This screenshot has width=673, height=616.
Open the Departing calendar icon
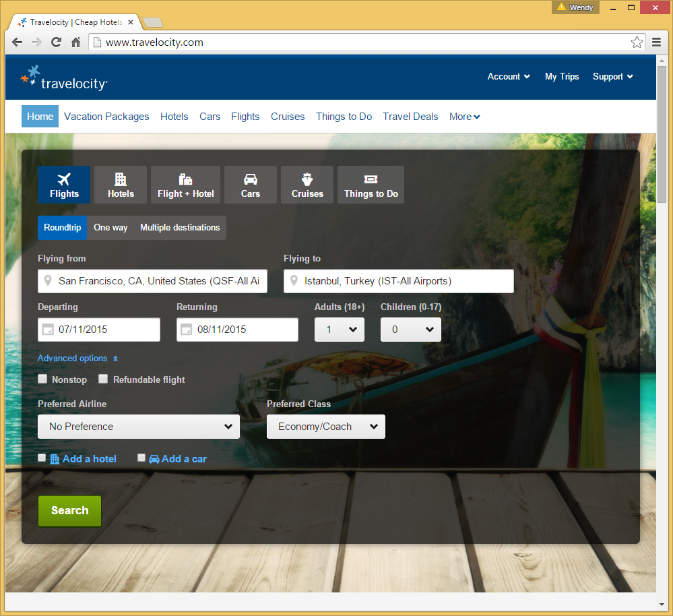tap(48, 330)
